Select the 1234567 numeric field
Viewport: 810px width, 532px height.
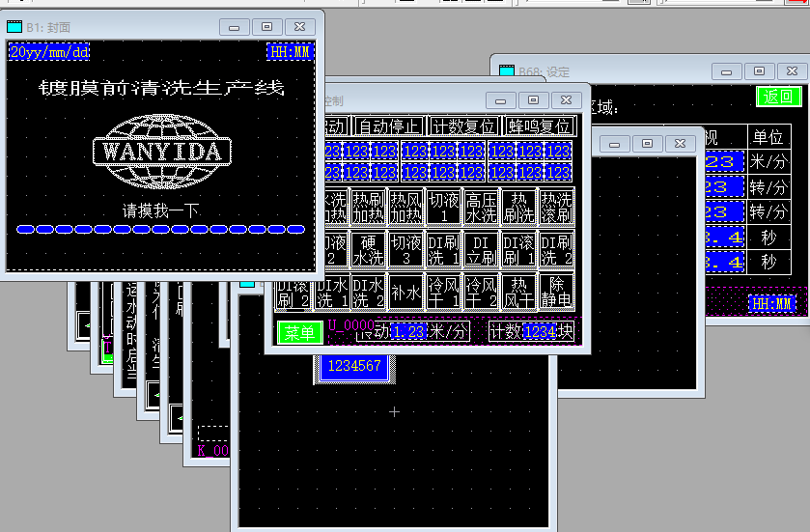[x=351, y=366]
